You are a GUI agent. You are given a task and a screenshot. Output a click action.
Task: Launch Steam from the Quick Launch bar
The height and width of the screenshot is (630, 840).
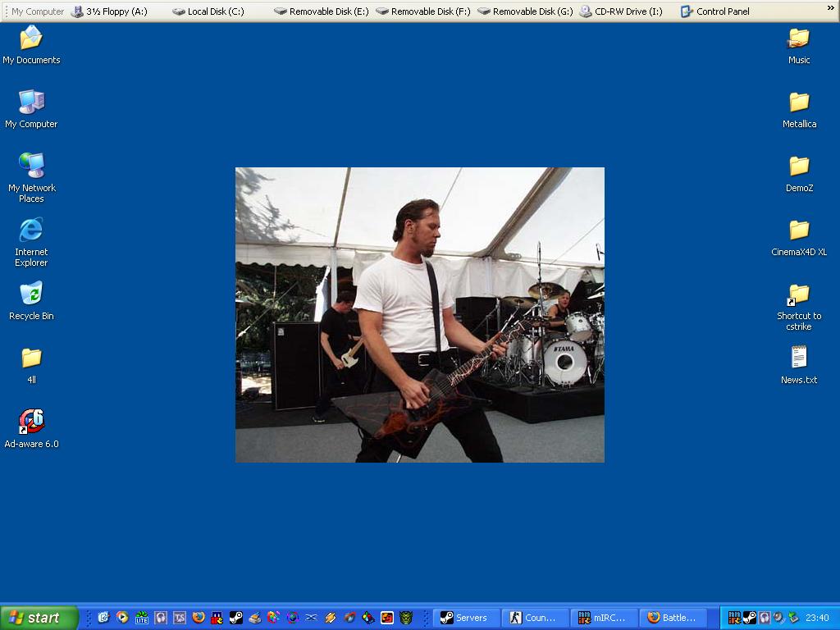[236, 618]
